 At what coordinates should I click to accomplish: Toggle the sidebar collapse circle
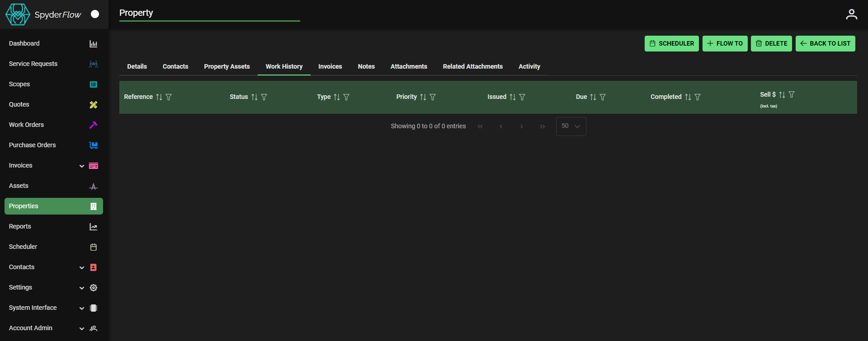point(95,14)
